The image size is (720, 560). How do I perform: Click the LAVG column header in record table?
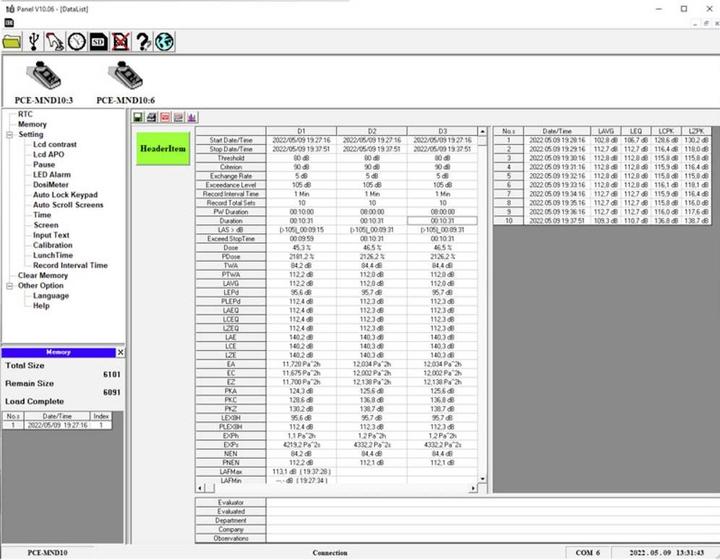coord(606,131)
